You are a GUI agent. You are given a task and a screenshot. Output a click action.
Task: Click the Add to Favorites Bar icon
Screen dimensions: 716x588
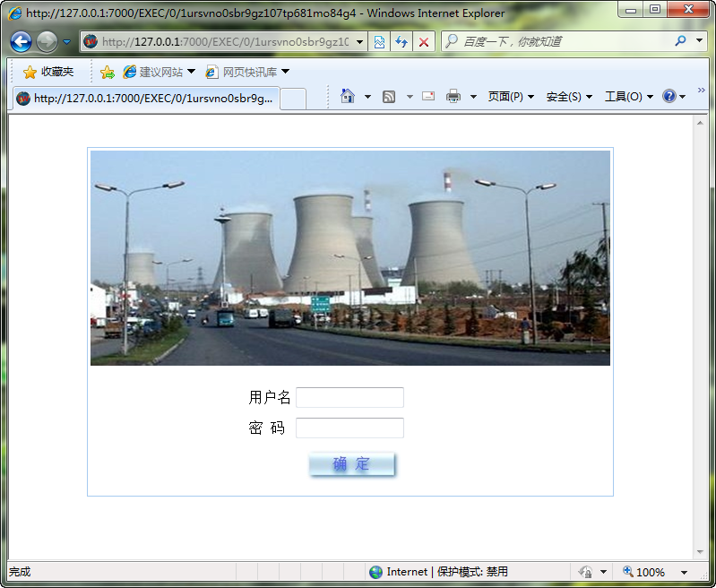pos(108,72)
